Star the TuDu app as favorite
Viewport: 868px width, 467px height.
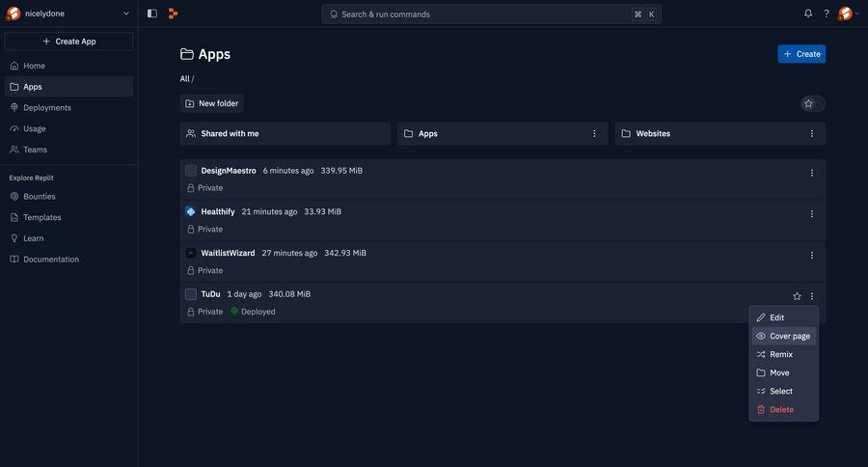(x=797, y=296)
